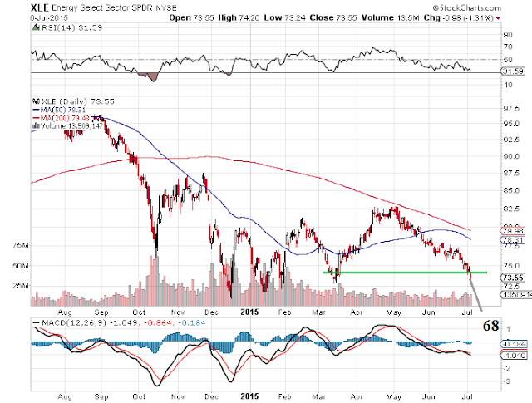Click the MA(200) 79.48 legend entry

point(65,118)
